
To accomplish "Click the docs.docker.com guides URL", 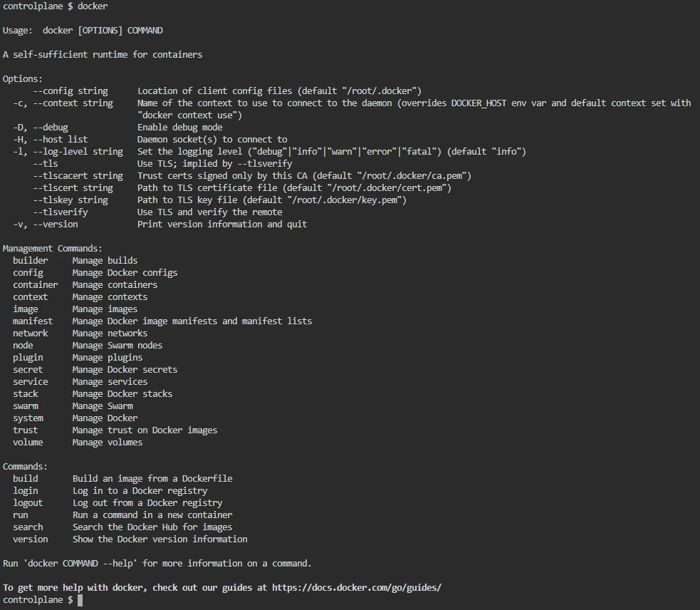I will 356,588.
